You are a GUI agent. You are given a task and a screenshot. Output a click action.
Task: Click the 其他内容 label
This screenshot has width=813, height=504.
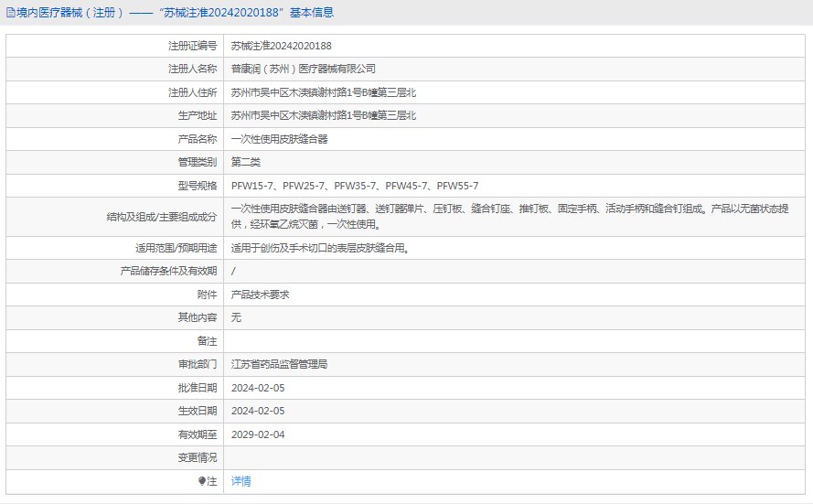[x=198, y=317]
